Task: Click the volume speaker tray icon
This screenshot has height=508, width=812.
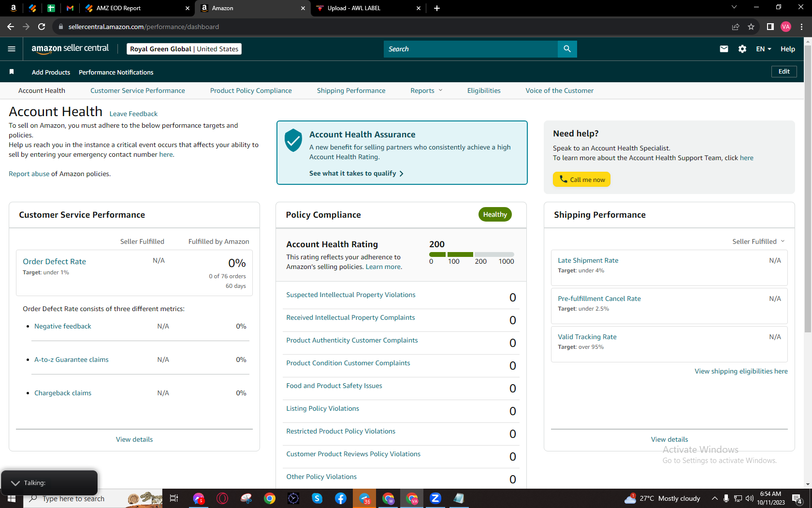Action: 750,498
